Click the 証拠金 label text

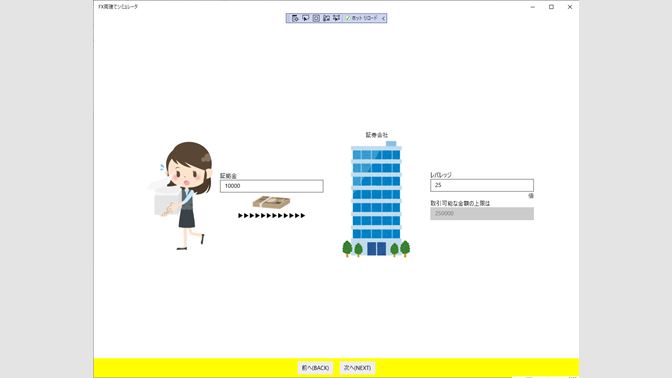(228, 176)
